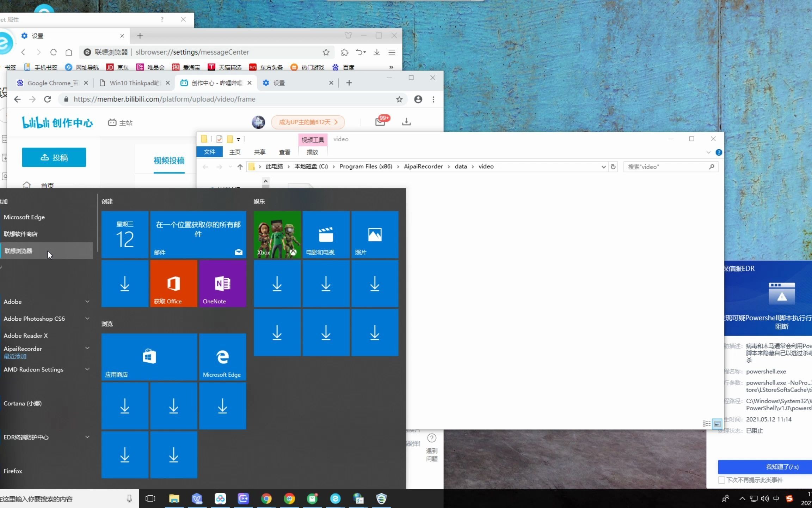The height and width of the screenshot is (508, 812).
Task: Expand the EDR终端防护中心 folder
Action: [x=87, y=437]
